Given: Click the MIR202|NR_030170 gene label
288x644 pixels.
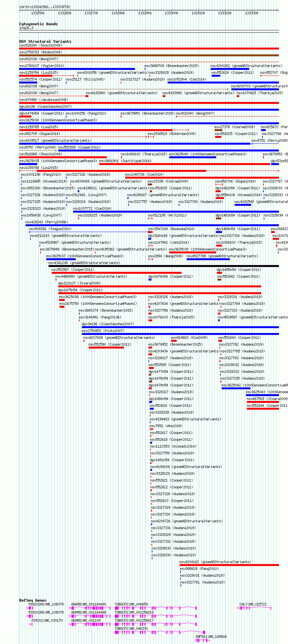Looking at the screenshot, I should click(47, 620).
